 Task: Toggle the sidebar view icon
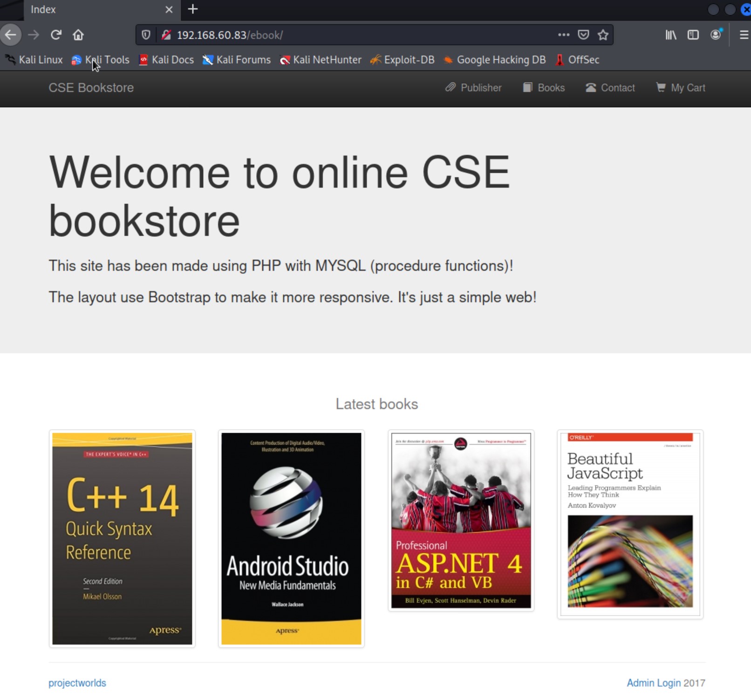pyautogui.click(x=693, y=35)
